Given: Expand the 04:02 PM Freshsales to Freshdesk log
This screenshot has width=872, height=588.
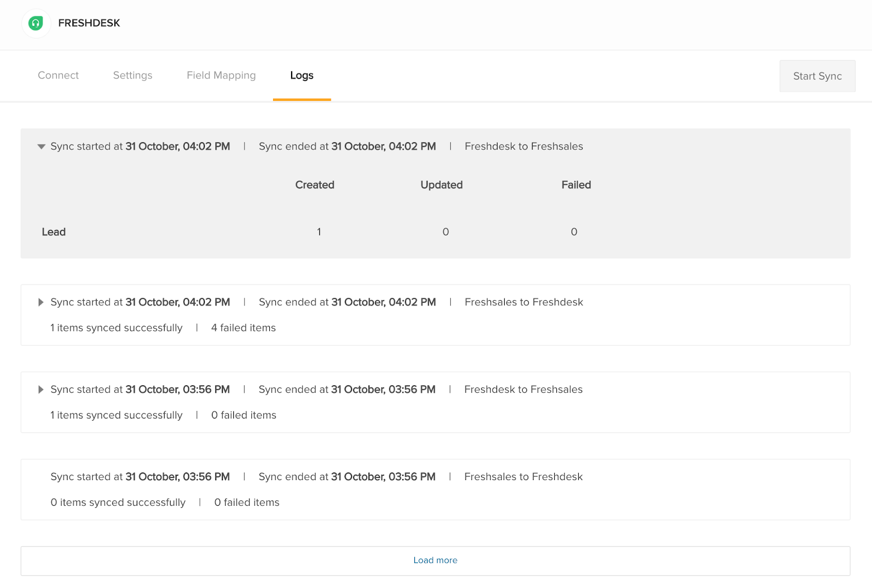Looking at the screenshot, I should pyautogui.click(x=41, y=302).
